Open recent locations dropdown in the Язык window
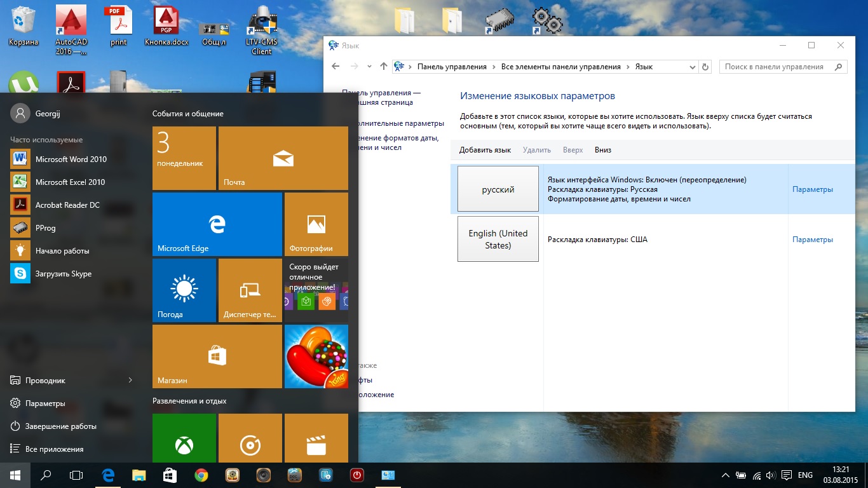868x488 pixels. tap(369, 67)
